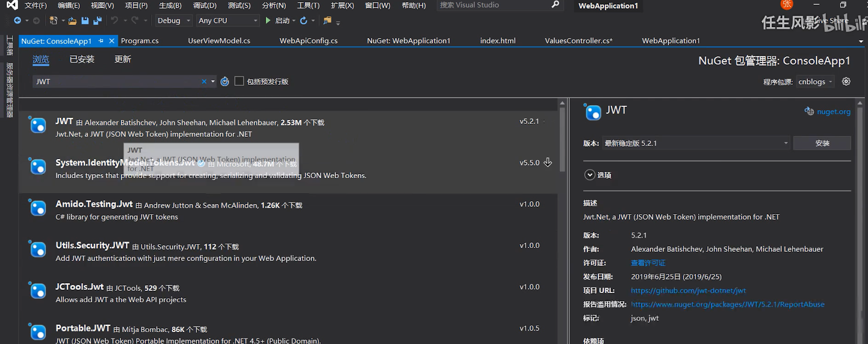Click the user account avatar icon

[787, 4]
